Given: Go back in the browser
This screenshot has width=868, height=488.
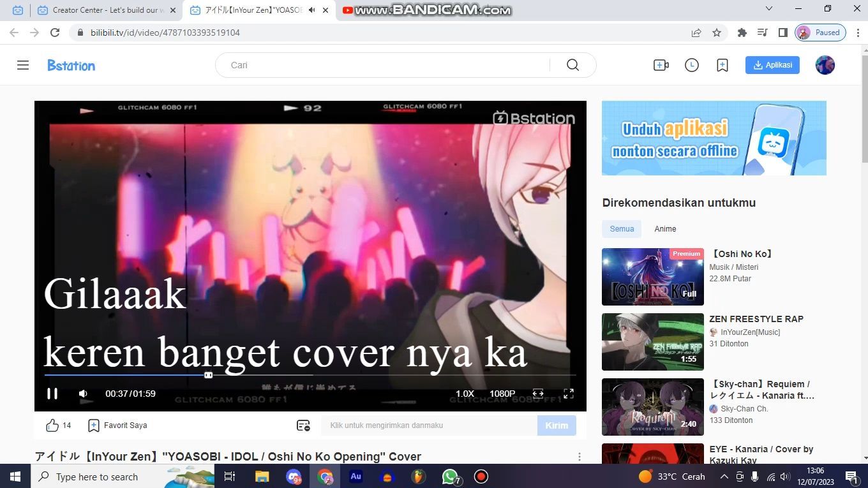Looking at the screenshot, I should tap(14, 33).
